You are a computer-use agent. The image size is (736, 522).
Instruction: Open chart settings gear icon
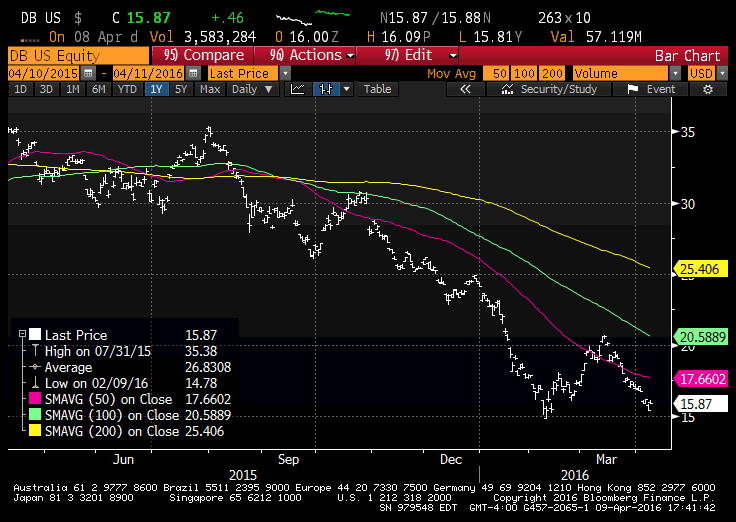click(x=708, y=89)
